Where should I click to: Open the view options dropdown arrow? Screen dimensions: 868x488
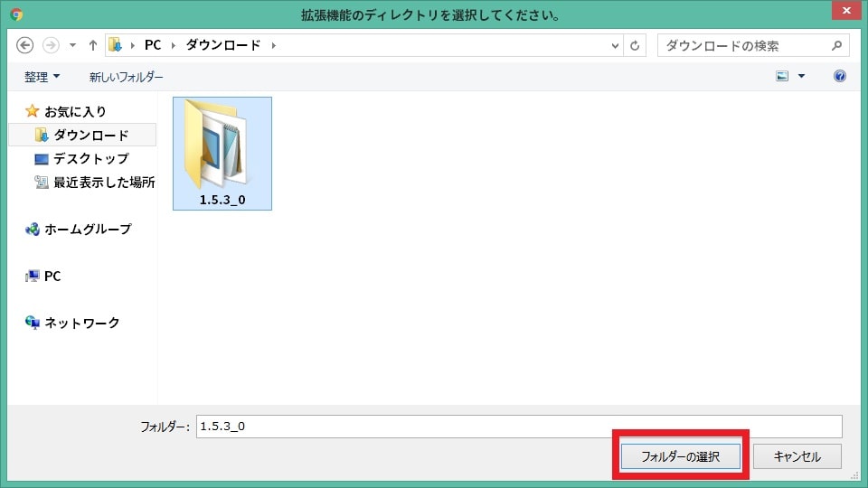pos(801,76)
